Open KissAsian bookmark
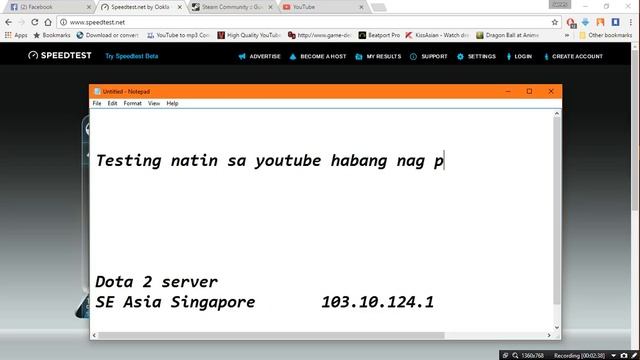The height and width of the screenshot is (360, 640). click(437, 35)
